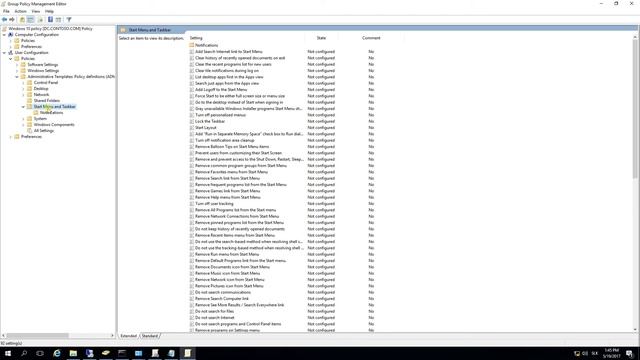This screenshot has height=360, width=640.
Task: Open the File menu
Action: pos(6,11)
